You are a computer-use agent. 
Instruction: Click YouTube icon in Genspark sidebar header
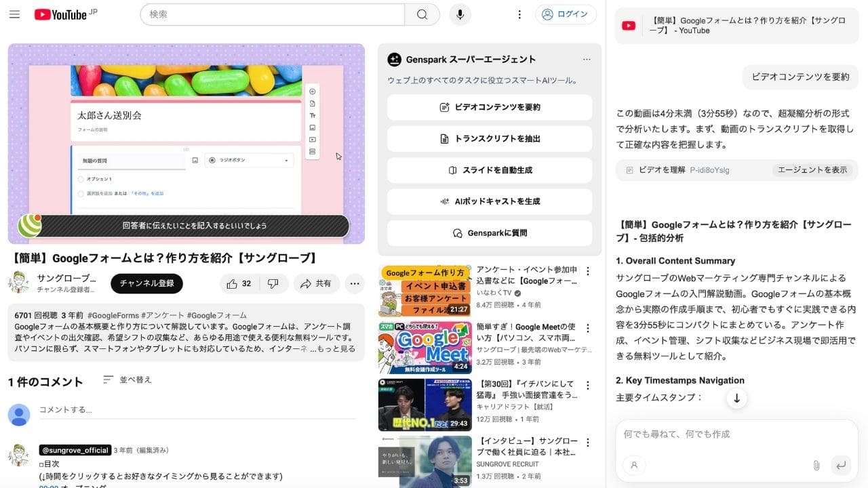point(629,26)
